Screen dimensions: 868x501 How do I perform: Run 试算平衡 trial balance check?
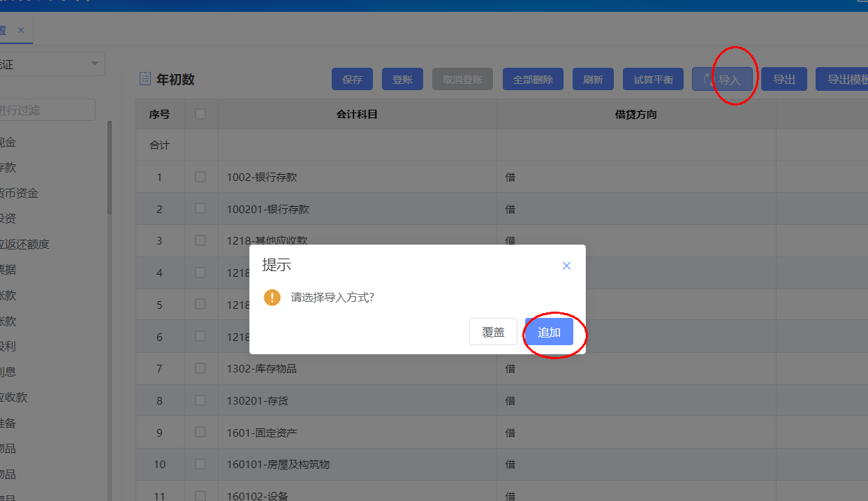tap(653, 80)
